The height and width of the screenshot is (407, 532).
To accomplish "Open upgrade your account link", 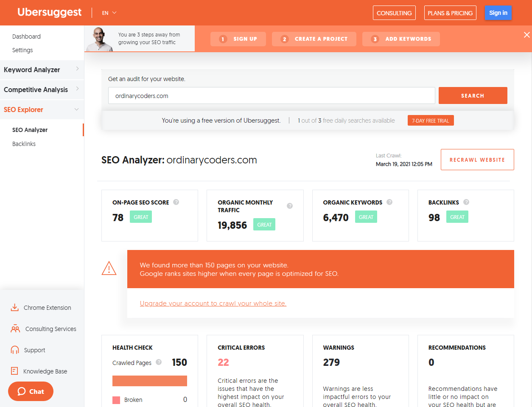I will [213, 303].
